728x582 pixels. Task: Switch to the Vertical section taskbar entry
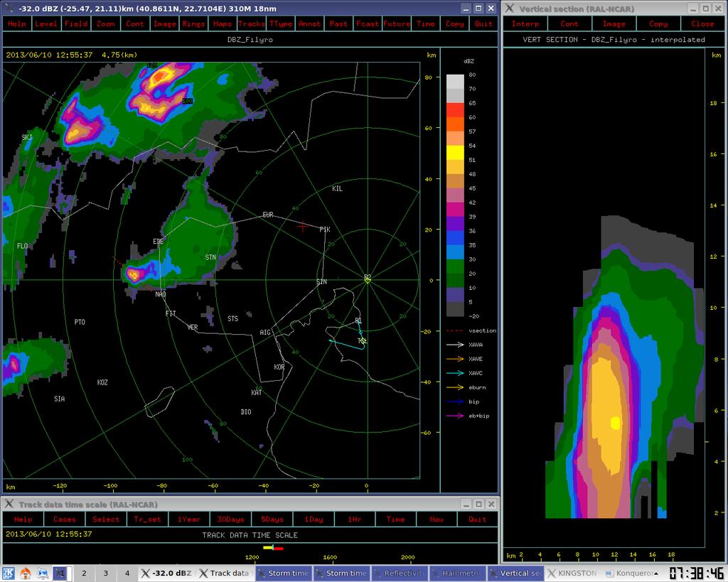pos(516,573)
